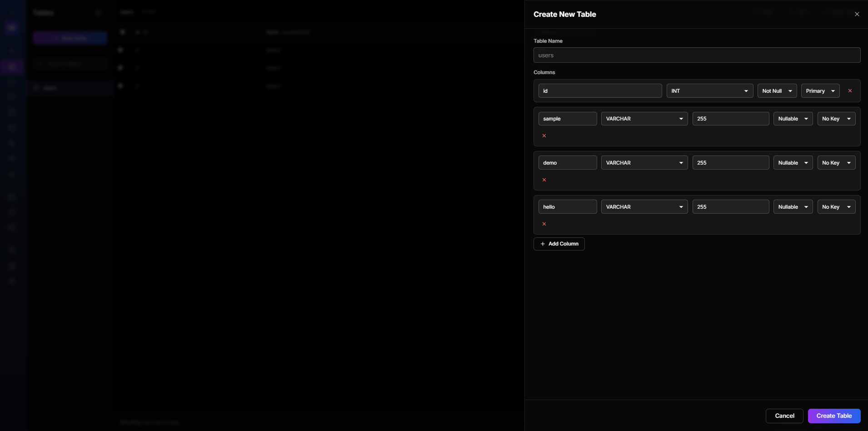Click the demo column name field
Screen dimensions: 868x431
pyautogui.click(x=567, y=163)
